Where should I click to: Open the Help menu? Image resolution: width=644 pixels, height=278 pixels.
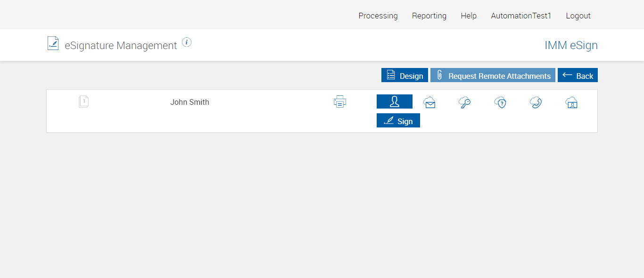(x=469, y=16)
